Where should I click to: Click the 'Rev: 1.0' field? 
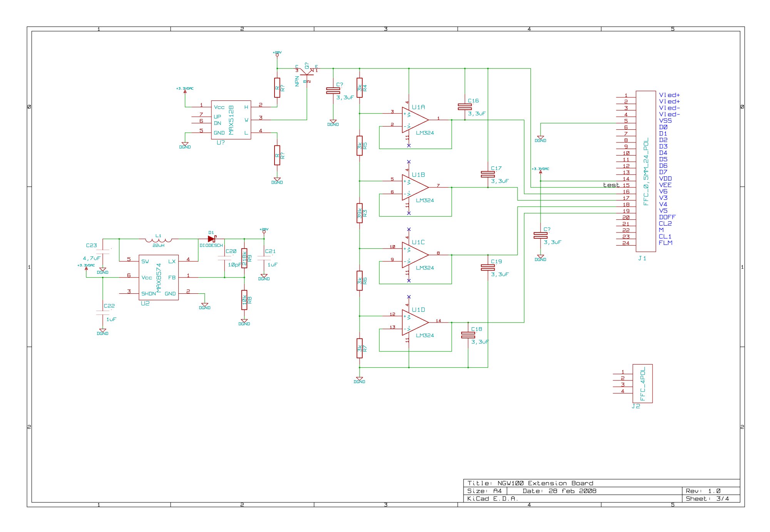click(x=703, y=491)
